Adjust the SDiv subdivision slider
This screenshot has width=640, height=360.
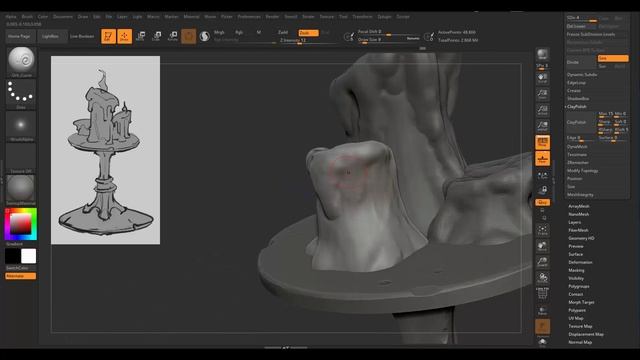click(581, 18)
